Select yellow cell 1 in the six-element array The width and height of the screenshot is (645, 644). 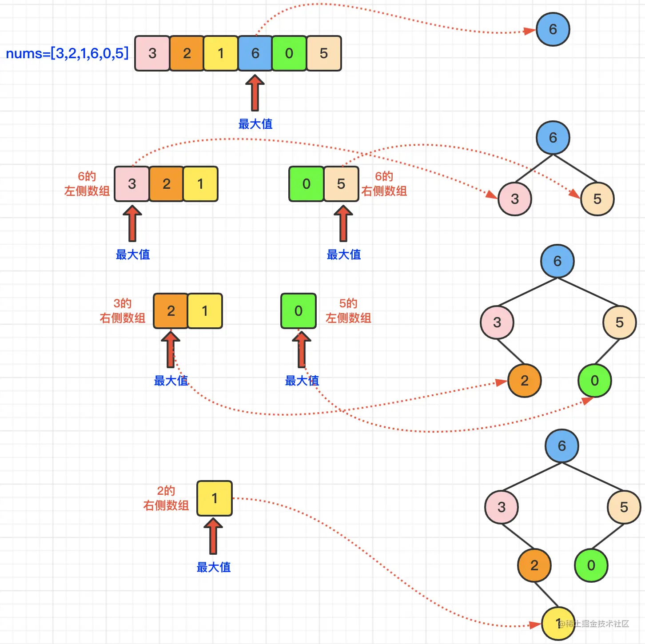(221, 53)
